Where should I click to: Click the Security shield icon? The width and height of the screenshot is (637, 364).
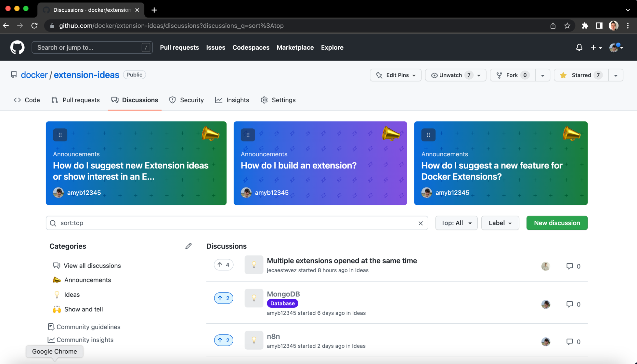[172, 100]
